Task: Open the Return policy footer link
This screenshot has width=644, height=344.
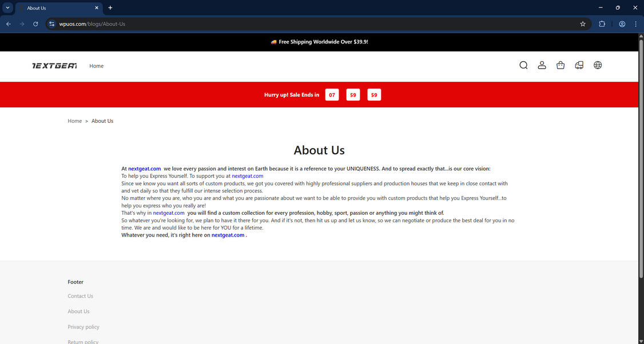Action: pos(83,342)
